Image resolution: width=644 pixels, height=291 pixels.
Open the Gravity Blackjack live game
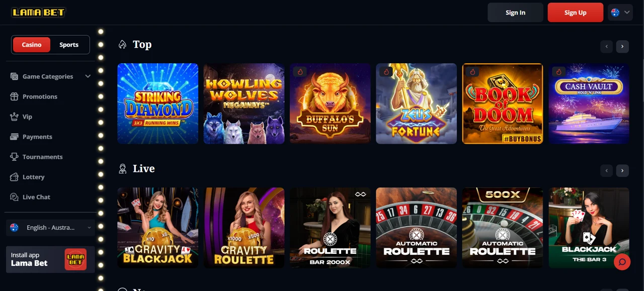tap(158, 228)
